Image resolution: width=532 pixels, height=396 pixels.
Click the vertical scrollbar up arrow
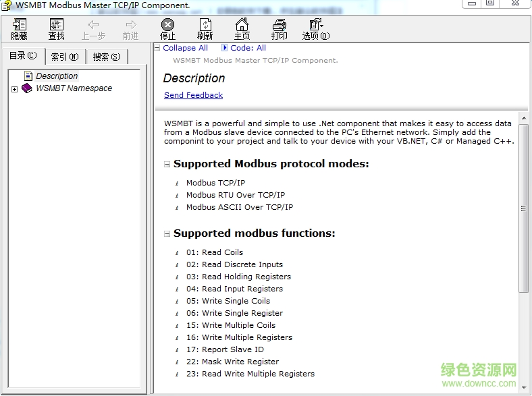tap(524, 118)
